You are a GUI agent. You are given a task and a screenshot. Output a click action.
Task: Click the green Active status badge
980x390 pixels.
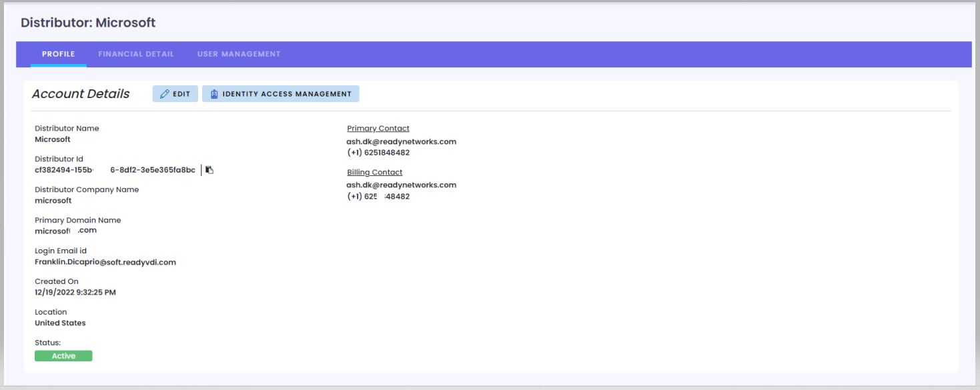(63, 356)
